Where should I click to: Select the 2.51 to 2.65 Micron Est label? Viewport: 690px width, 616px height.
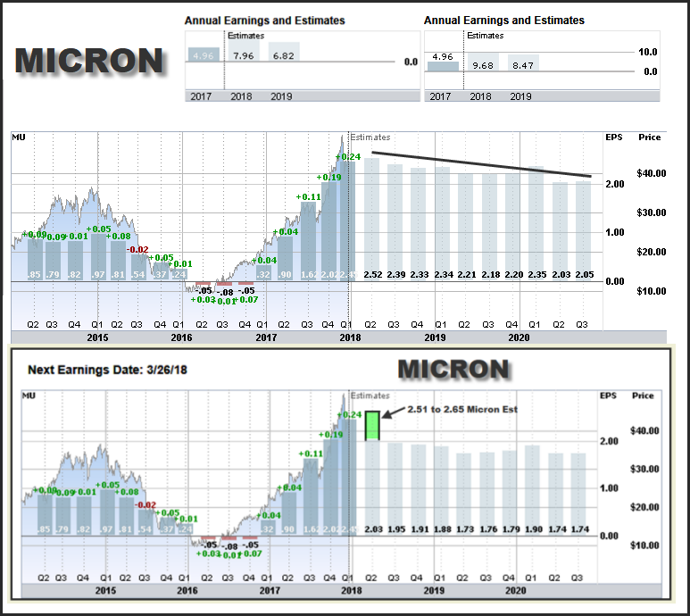[462, 409]
